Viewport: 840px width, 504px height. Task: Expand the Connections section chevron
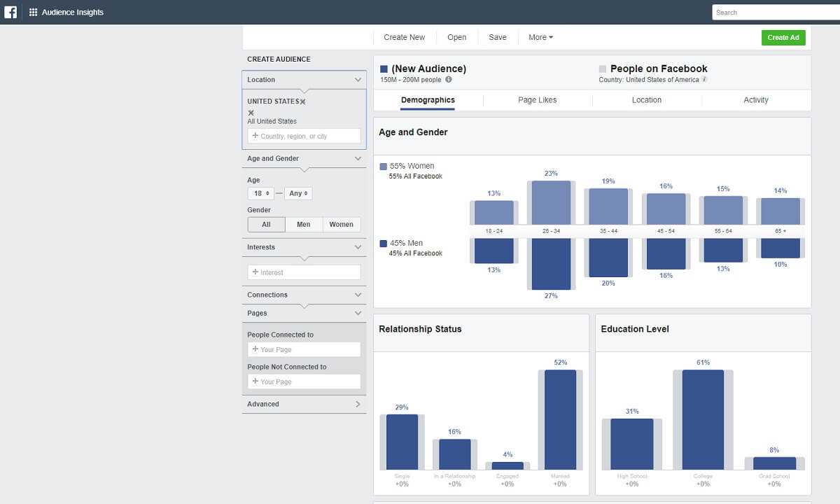tap(358, 295)
